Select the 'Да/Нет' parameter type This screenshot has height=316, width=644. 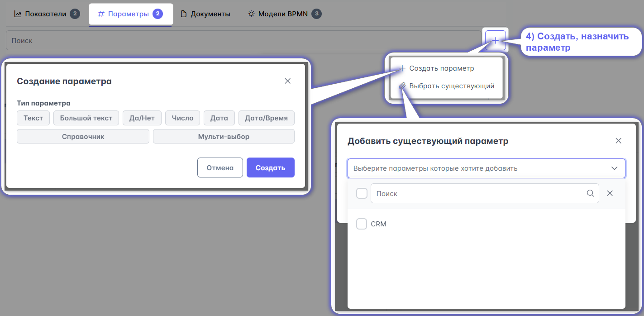coord(142,118)
